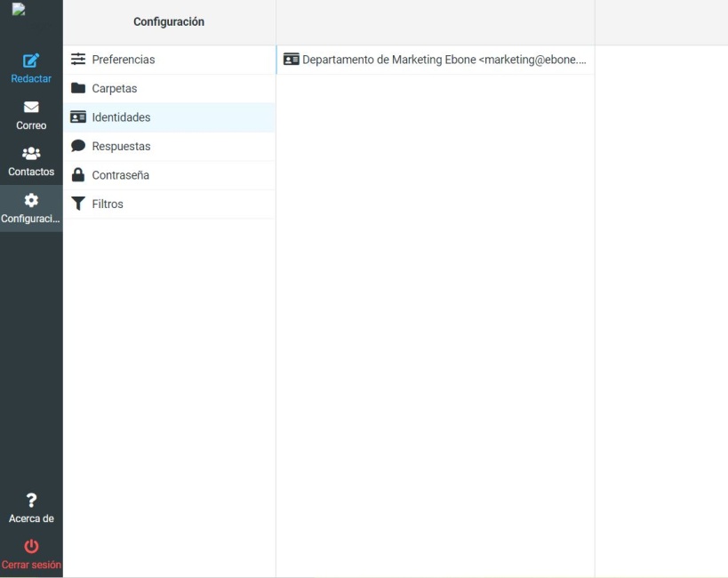This screenshot has width=728, height=578.
Task: Click the red Cerrar sesión power icon
Action: point(31,546)
